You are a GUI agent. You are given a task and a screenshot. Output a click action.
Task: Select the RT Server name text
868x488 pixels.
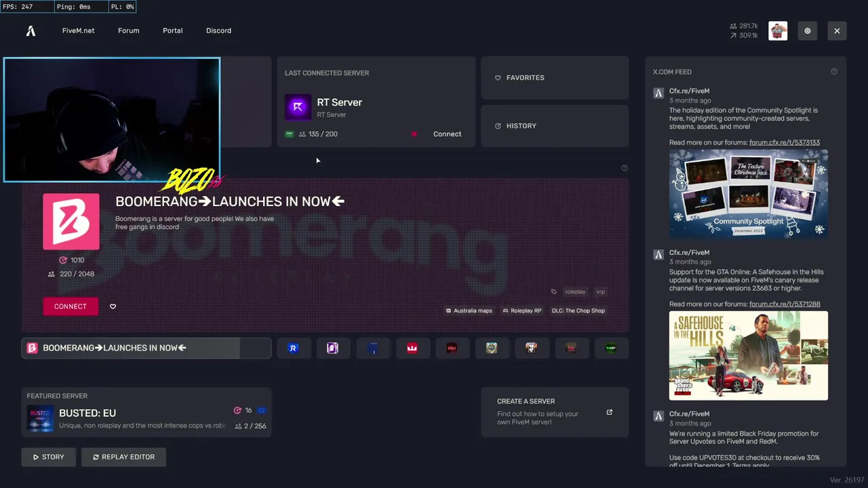339,102
